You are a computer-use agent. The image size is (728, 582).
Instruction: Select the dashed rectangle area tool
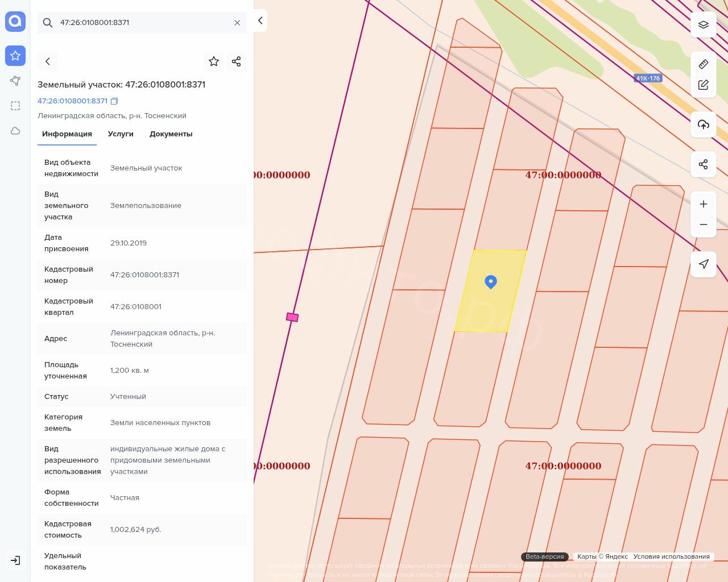[15, 106]
